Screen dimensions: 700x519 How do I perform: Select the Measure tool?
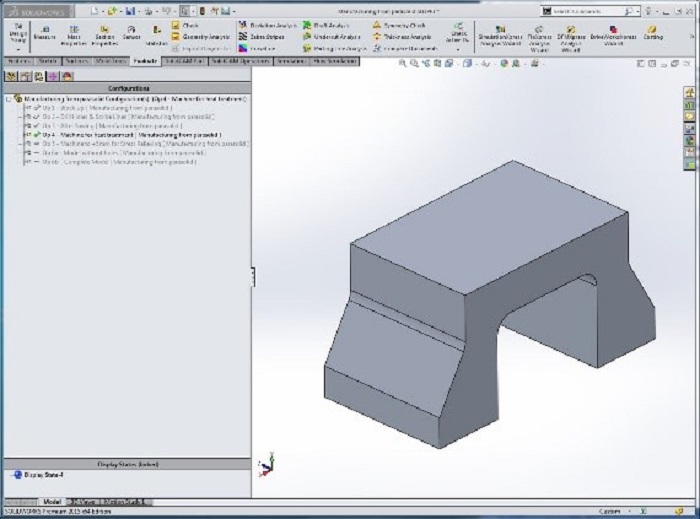[45, 32]
